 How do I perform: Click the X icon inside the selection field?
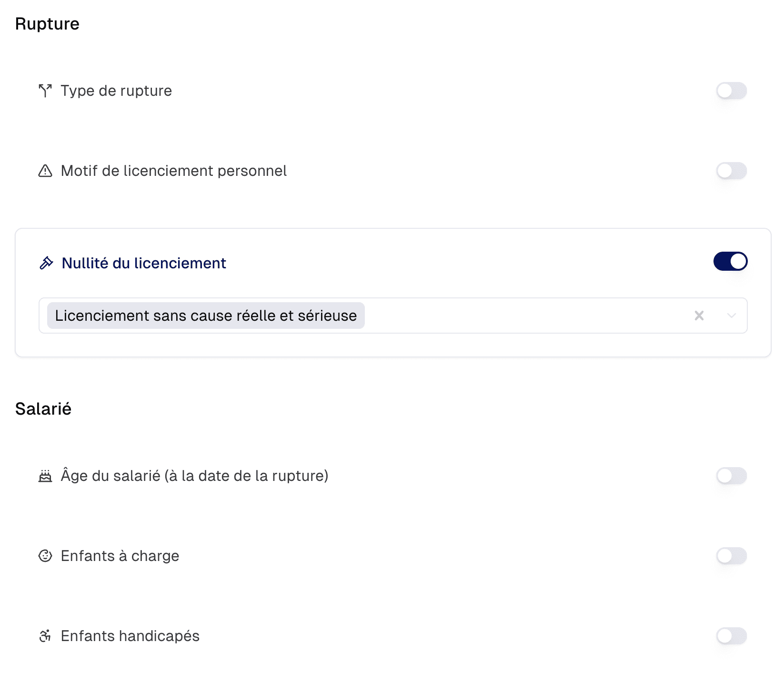[x=699, y=315]
